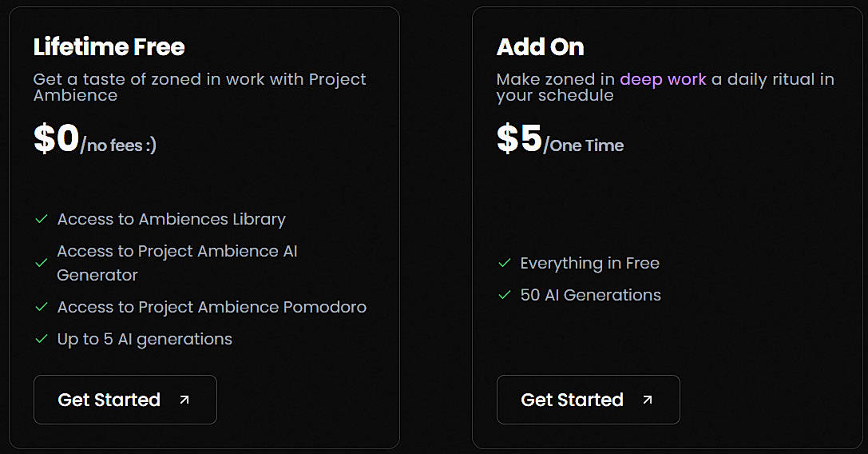Click the arrow icon in Add On button
This screenshot has width=868, height=454.
[648, 400]
